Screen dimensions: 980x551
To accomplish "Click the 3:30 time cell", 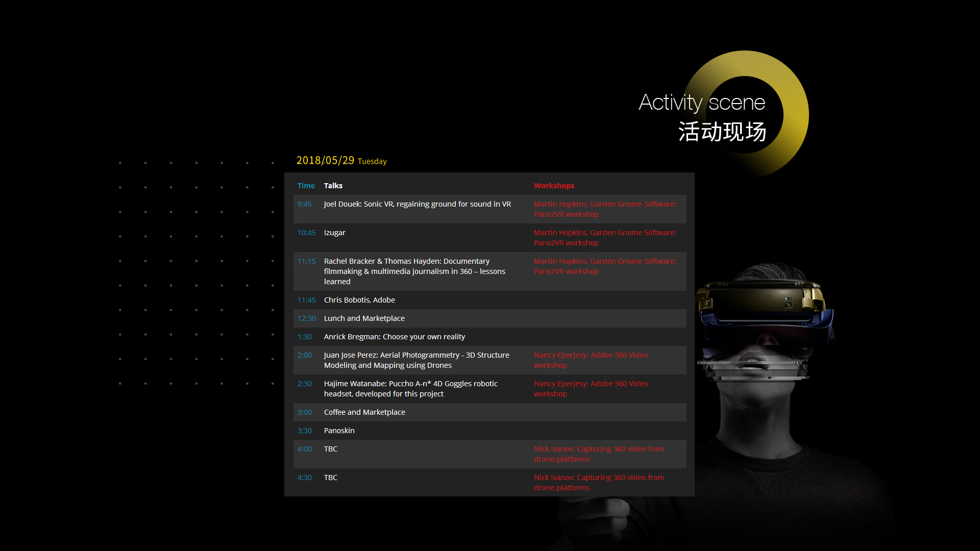I will click(305, 431).
